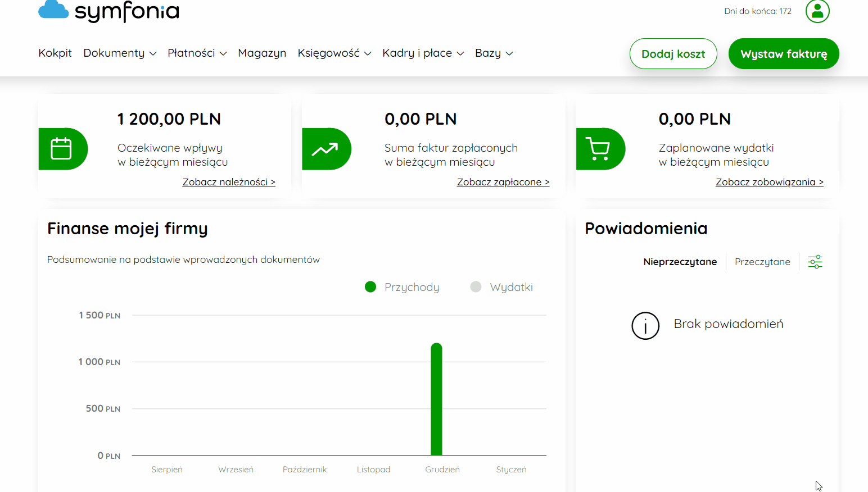The height and width of the screenshot is (492, 868).
Task: Click the calendar icon for expected income
Action: click(x=61, y=149)
